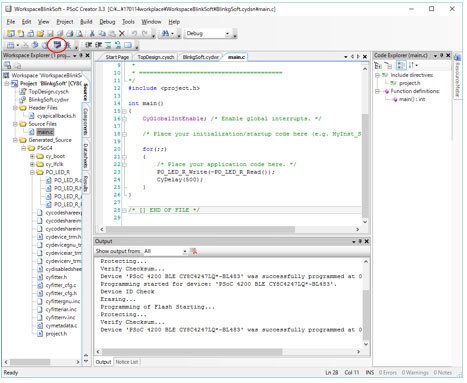This screenshot has width=467, height=383.
Task: Click the Open folder toolbar icon
Action: click(40, 33)
